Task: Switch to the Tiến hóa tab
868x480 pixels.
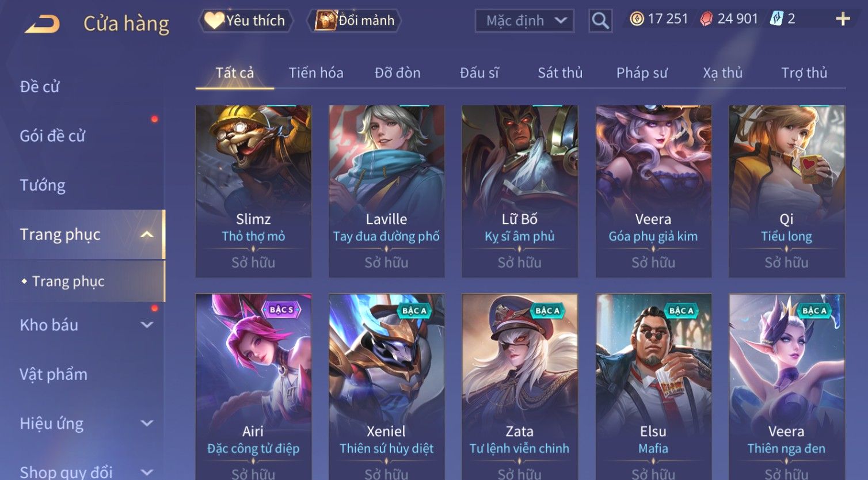Action: 316,73
